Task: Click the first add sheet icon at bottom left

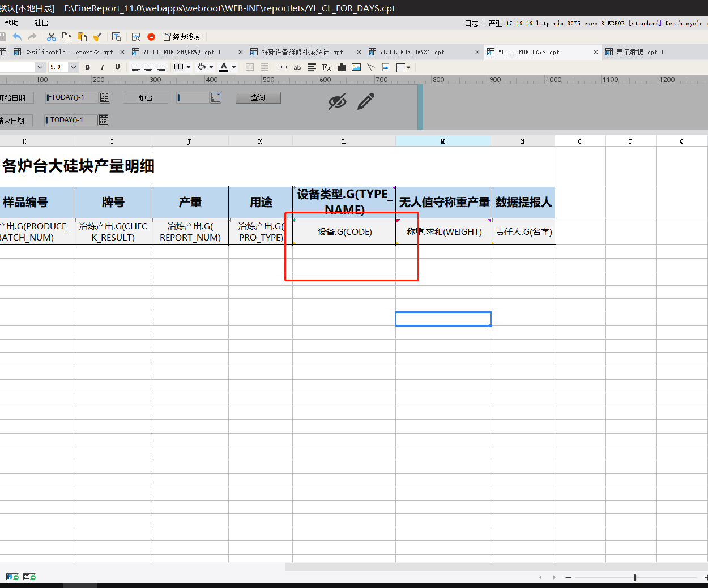Action: pyautogui.click(x=12, y=577)
